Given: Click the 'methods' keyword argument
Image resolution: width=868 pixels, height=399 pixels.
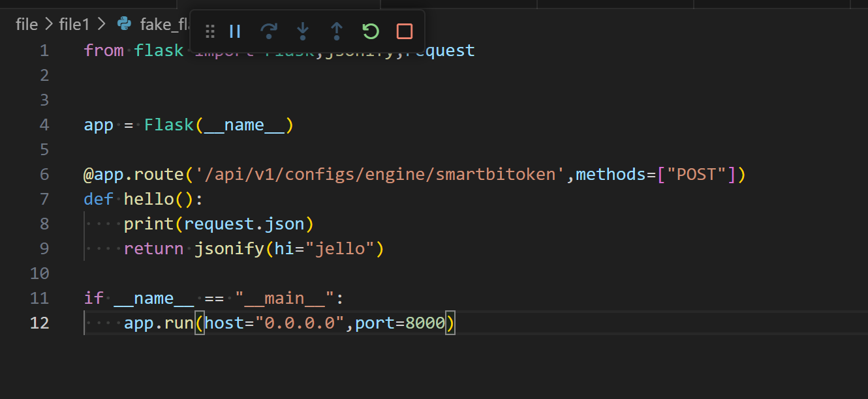Looking at the screenshot, I should pos(610,174).
